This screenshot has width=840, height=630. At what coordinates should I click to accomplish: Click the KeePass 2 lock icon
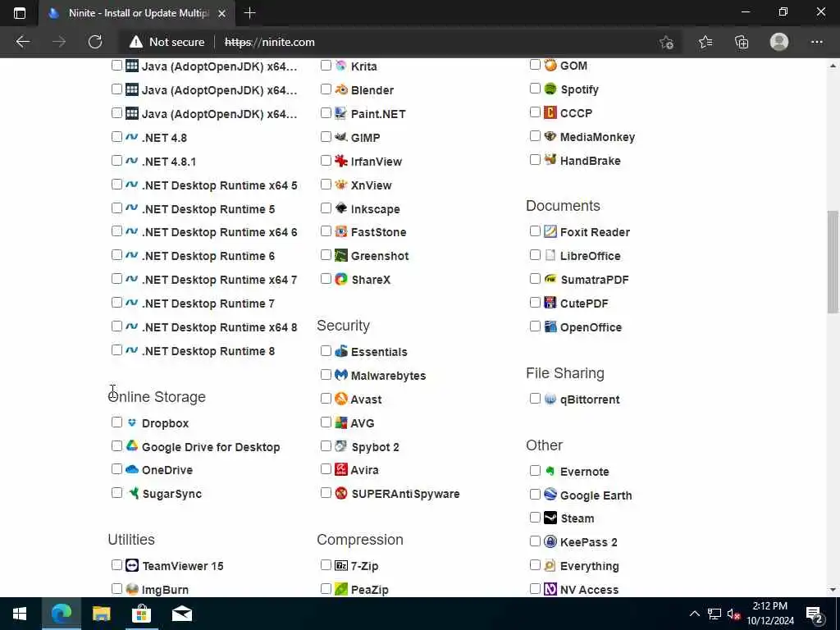(x=550, y=541)
